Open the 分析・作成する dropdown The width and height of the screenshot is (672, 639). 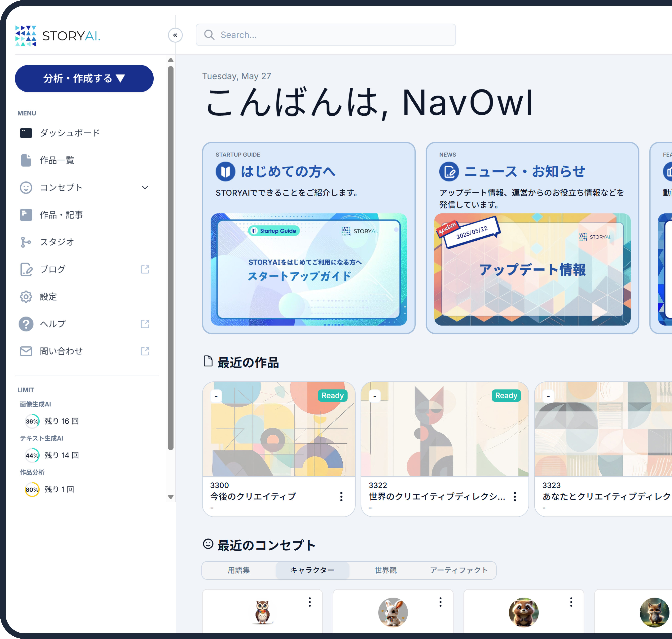84,78
